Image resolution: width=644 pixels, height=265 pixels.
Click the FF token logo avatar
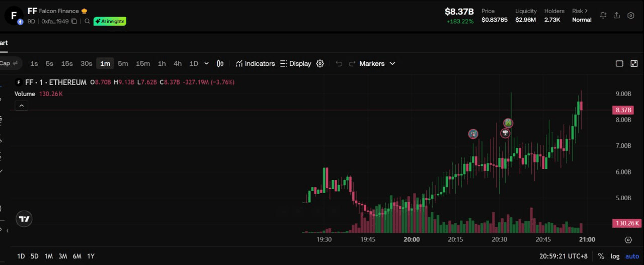pyautogui.click(x=14, y=16)
